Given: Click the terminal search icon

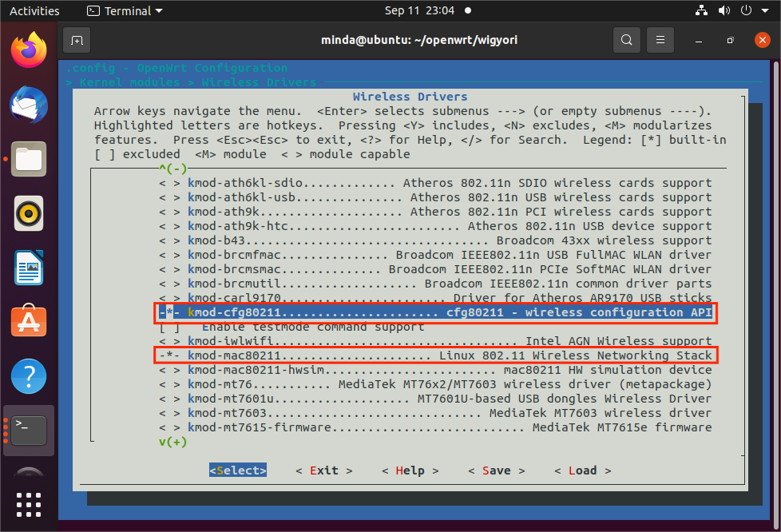Looking at the screenshot, I should pos(627,40).
